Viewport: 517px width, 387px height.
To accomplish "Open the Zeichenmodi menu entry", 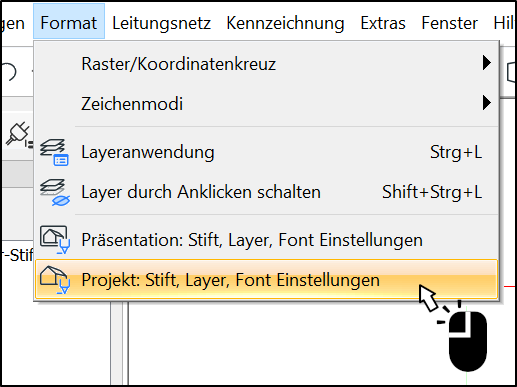I will point(266,103).
